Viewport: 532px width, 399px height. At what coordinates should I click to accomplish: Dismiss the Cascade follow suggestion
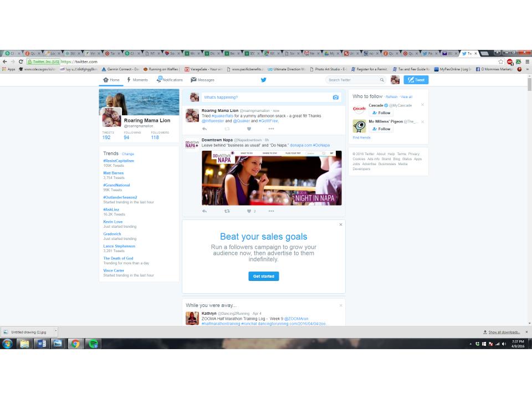point(422,105)
